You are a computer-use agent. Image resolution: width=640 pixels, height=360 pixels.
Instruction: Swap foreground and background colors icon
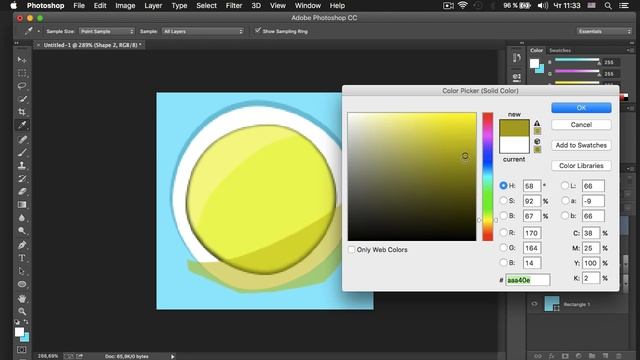coord(26,322)
